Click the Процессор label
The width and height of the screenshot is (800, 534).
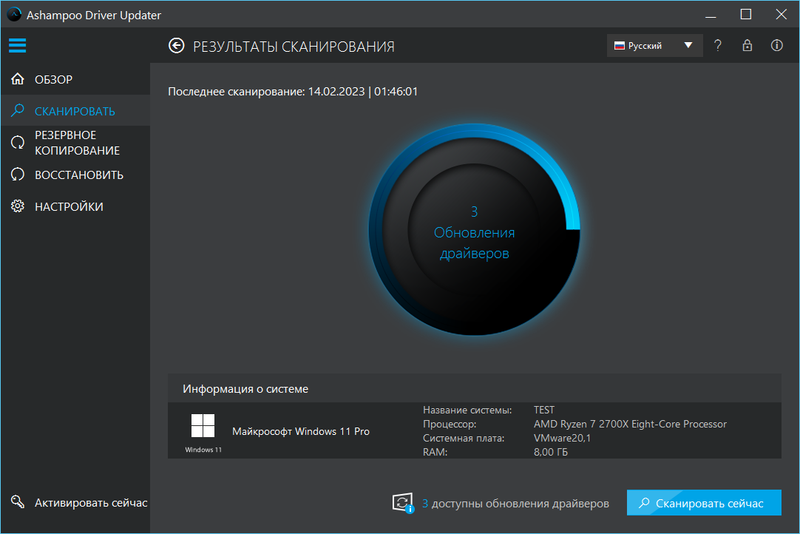(x=449, y=424)
